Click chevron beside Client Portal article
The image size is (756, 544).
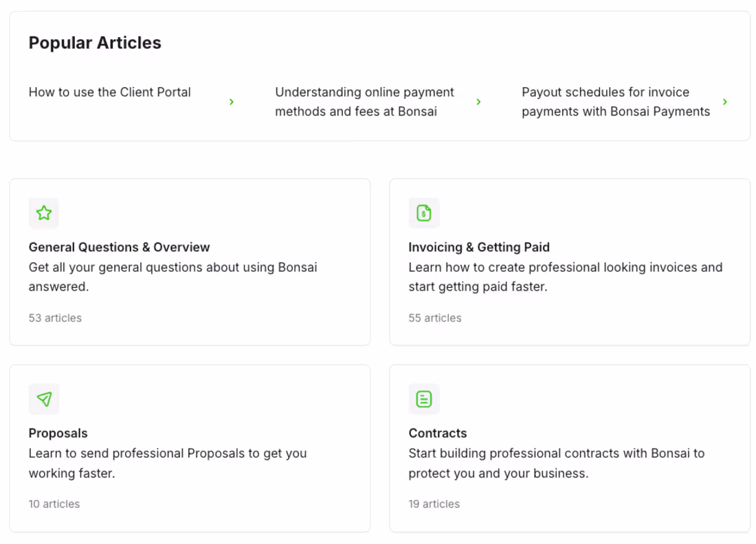232,102
